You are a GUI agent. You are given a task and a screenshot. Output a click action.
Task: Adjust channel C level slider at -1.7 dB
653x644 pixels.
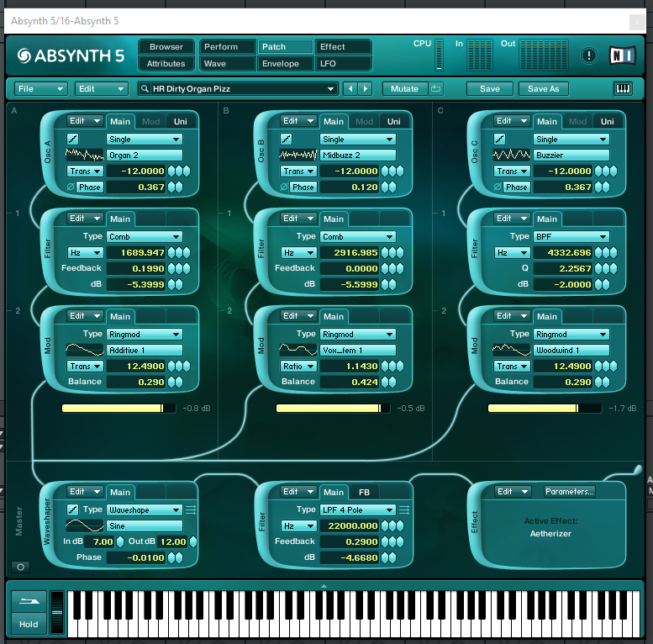pos(545,409)
